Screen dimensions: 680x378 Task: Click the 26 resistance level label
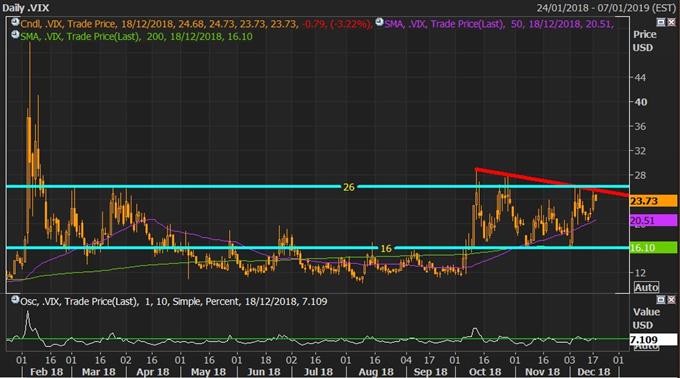tap(349, 187)
